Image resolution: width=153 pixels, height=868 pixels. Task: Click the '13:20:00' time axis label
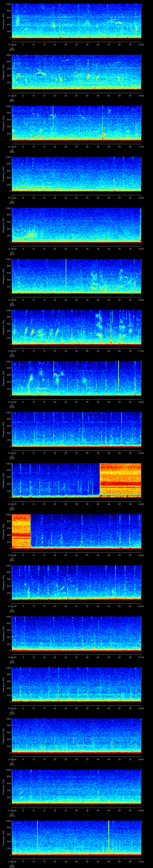12,351
